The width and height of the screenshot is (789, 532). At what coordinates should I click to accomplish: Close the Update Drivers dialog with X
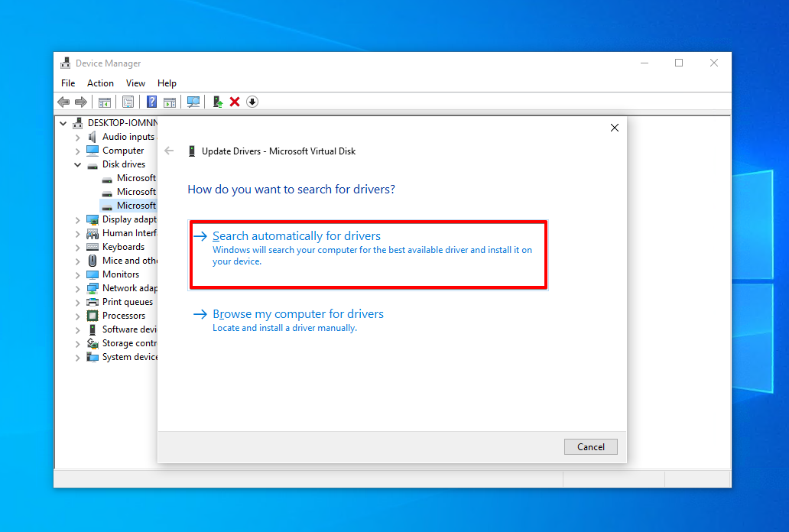coord(615,128)
